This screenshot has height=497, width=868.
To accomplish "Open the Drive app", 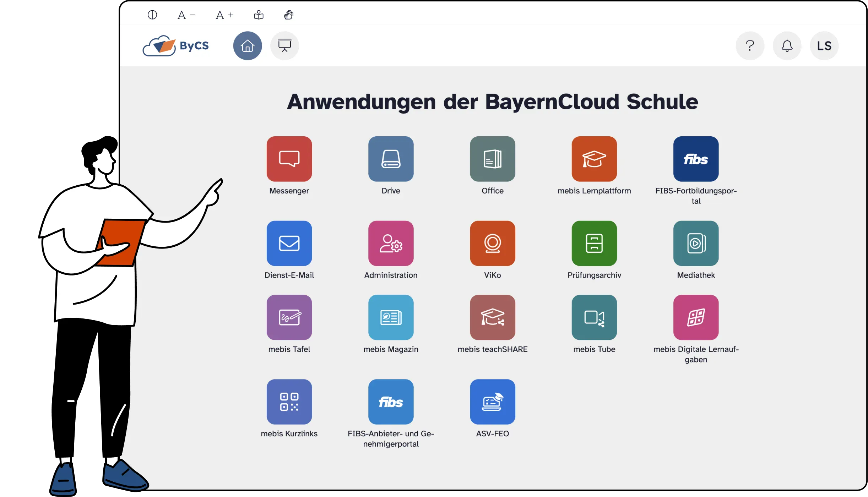I will point(391,159).
